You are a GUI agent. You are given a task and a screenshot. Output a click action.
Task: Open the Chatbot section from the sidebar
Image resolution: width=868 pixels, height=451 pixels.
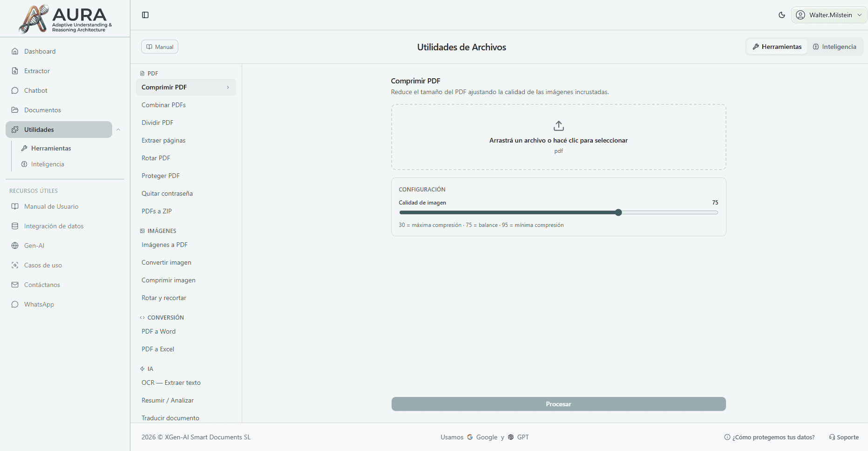(35, 90)
